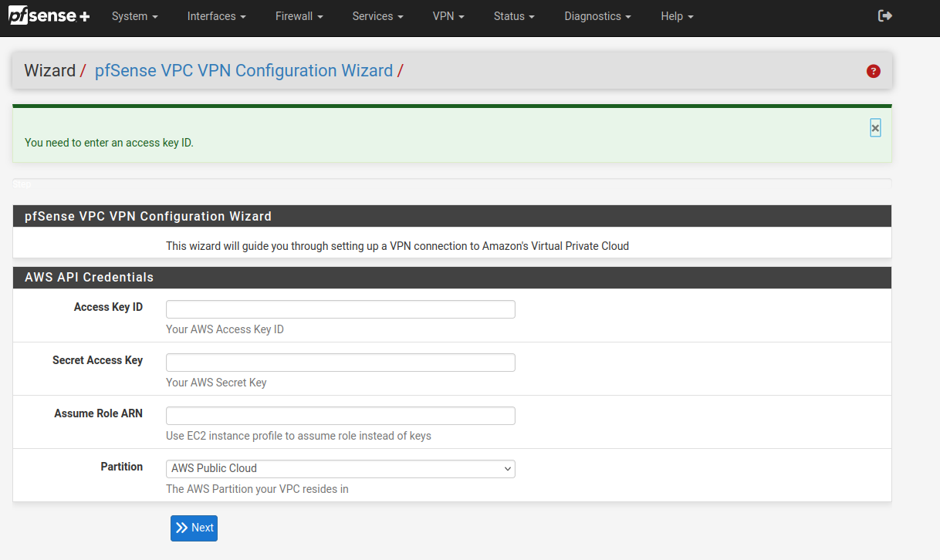940x560 pixels.
Task: Click the Secret Access Key label
Action: click(97, 360)
